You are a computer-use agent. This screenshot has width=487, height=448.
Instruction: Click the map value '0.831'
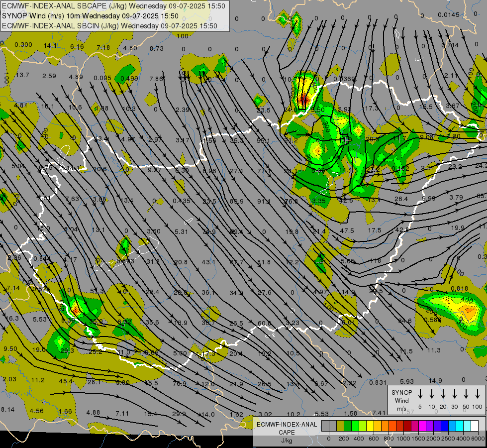pos(378,383)
